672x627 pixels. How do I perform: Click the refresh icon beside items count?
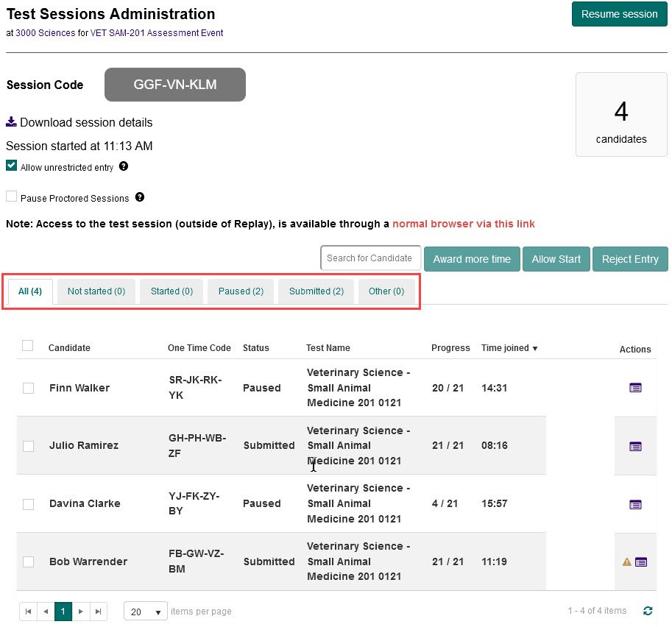pos(648,611)
